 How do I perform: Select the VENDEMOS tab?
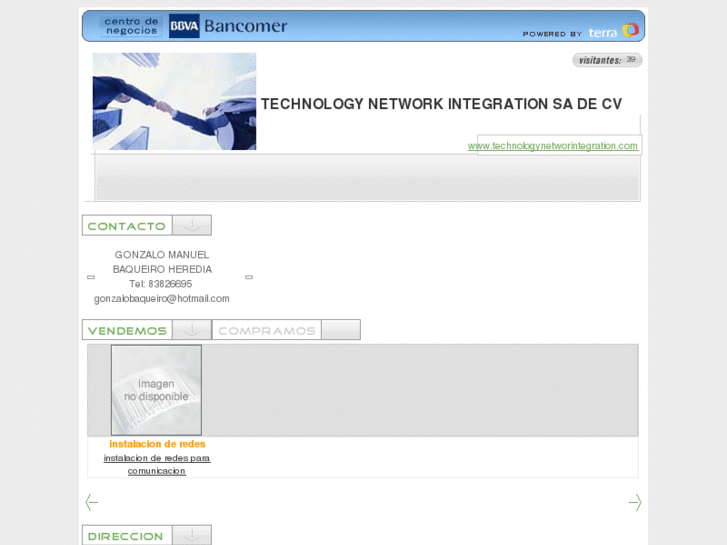127,330
